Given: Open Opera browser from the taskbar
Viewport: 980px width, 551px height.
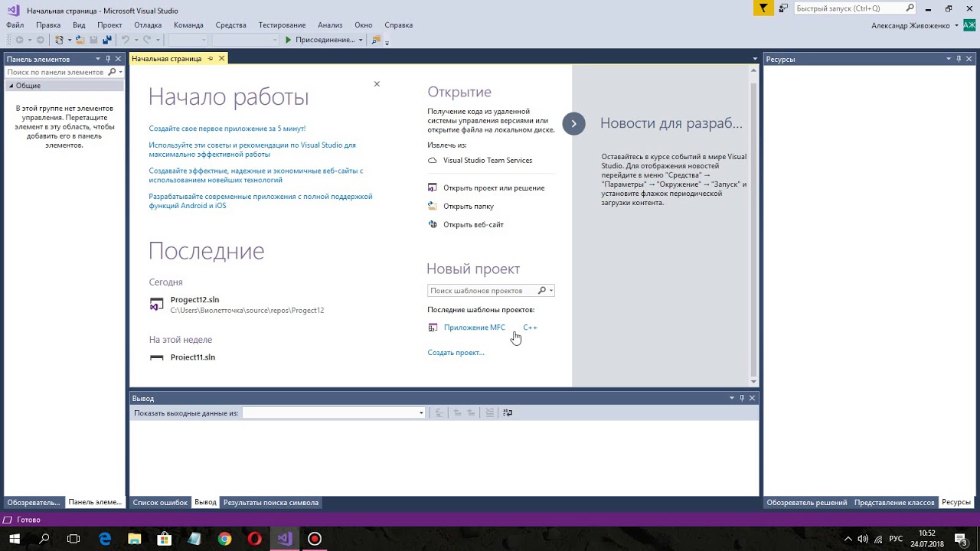Looking at the screenshot, I should [254, 539].
